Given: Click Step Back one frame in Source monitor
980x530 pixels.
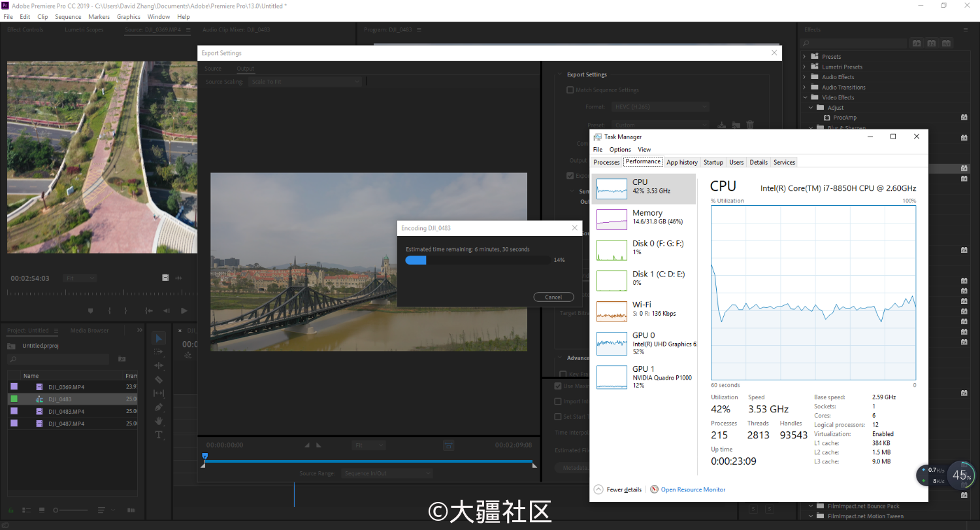Looking at the screenshot, I should tap(167, 310).
